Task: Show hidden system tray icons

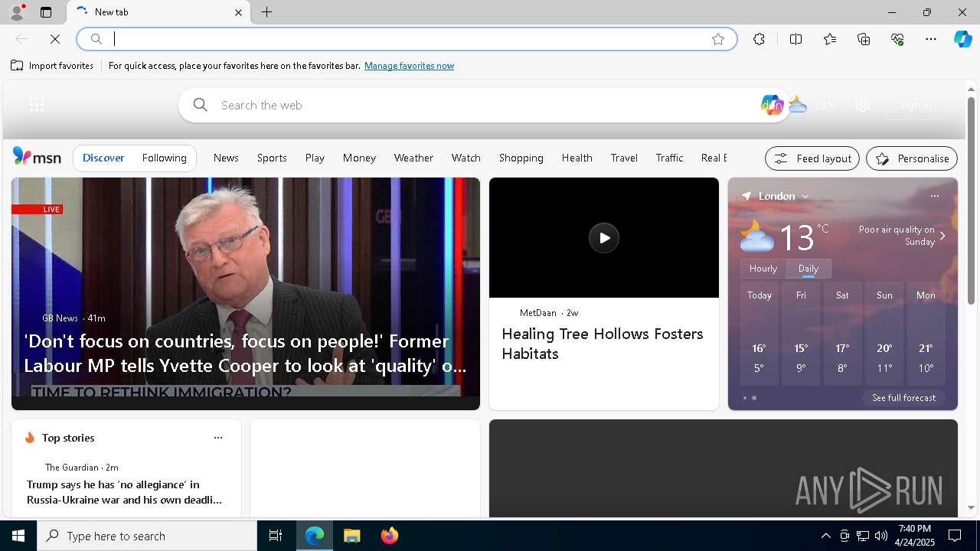Action: click(825, 536)
